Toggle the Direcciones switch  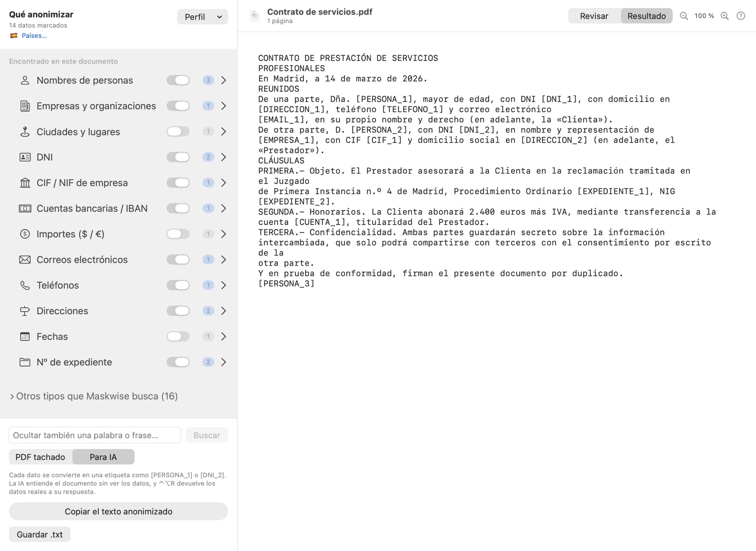point(178,311)
